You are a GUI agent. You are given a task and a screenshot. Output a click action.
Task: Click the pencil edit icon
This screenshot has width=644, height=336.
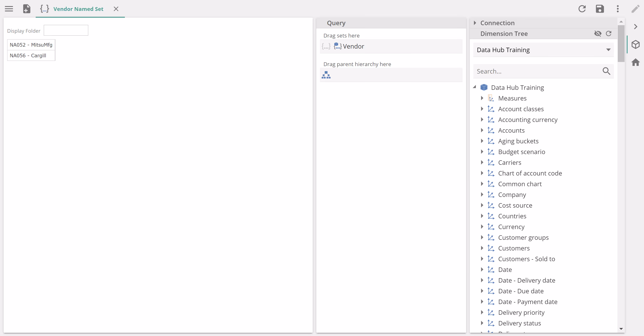[635, 9]
